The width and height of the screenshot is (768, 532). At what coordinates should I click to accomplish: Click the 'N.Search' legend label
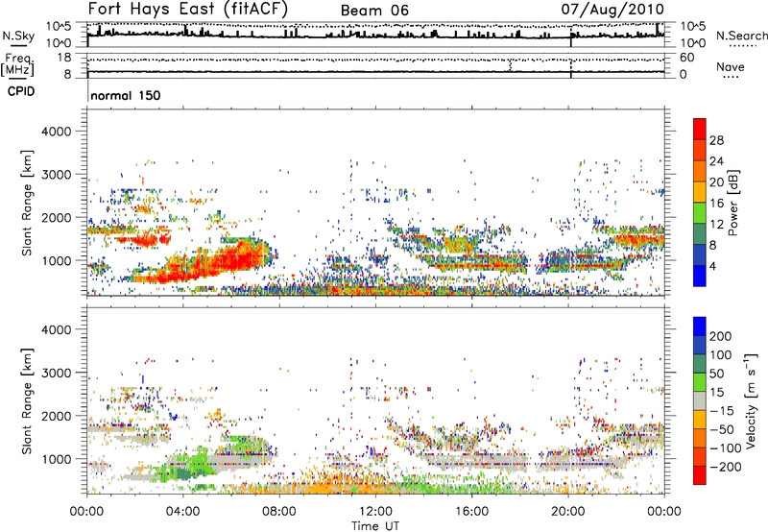[x=741, y=36]
